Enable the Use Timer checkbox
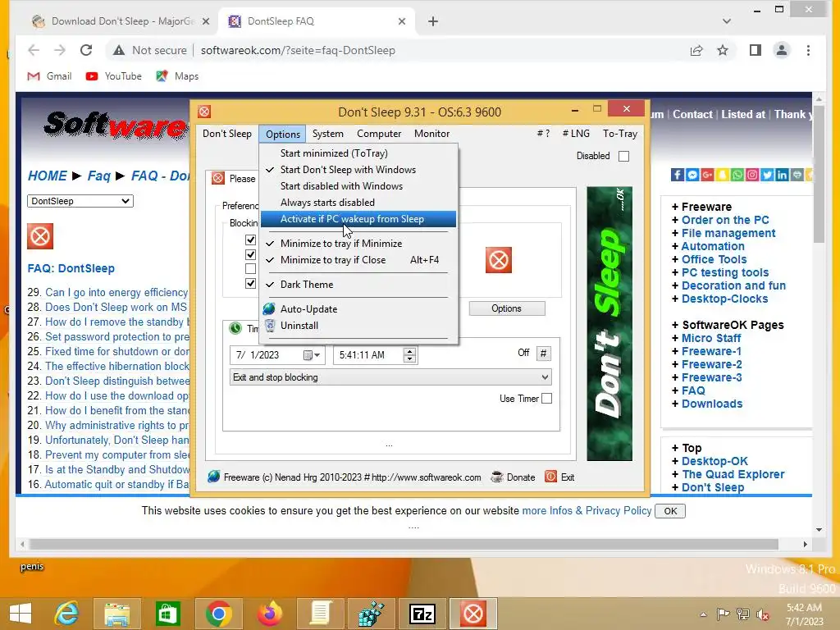Image resolution: width=840 pixels, height=630 pixels. point(546,399)
